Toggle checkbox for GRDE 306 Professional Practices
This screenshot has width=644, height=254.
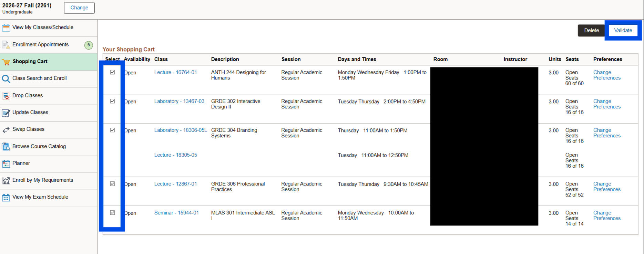tap(112, 184)
